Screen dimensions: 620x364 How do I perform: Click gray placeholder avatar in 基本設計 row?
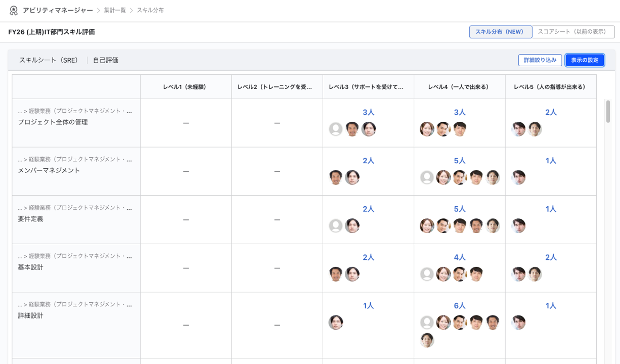click(x=427, y=274)
